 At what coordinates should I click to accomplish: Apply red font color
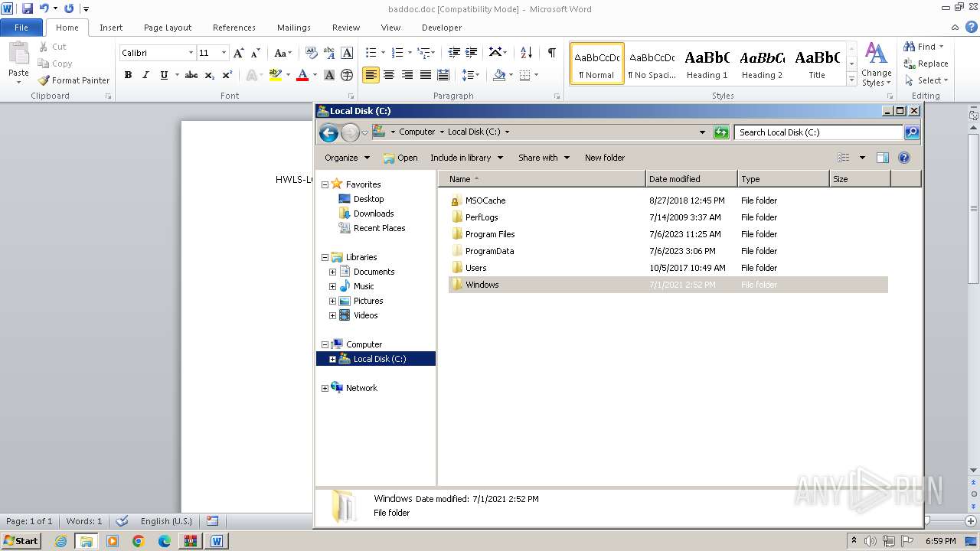[302, 75]
